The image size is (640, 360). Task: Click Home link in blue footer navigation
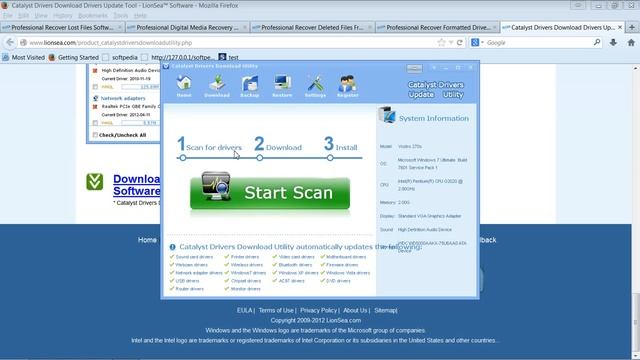[147, 240]
